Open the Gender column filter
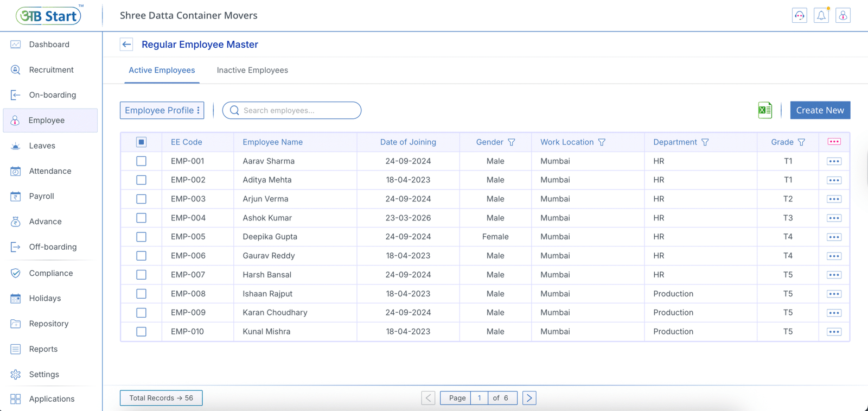The width and height of the screenshot is (868, 411). 512,142
